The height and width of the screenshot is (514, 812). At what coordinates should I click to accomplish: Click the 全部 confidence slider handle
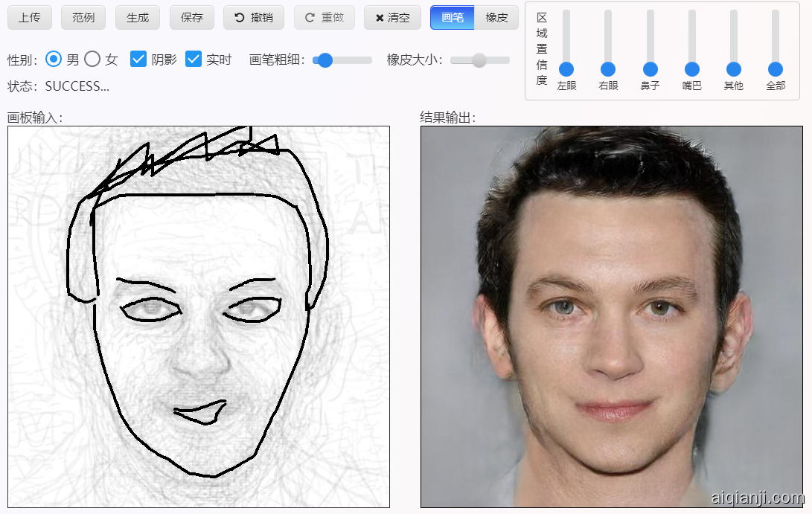click(776, 69)
